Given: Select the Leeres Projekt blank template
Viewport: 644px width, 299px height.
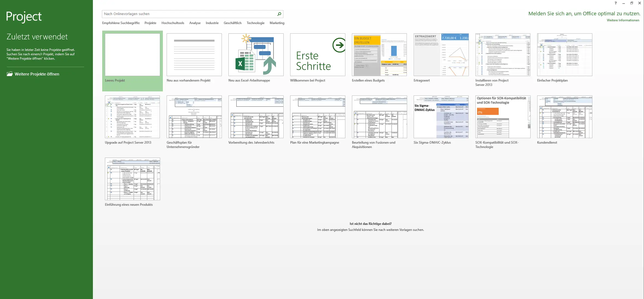Looking at the screenshot, I should click(x=132, y=55).
